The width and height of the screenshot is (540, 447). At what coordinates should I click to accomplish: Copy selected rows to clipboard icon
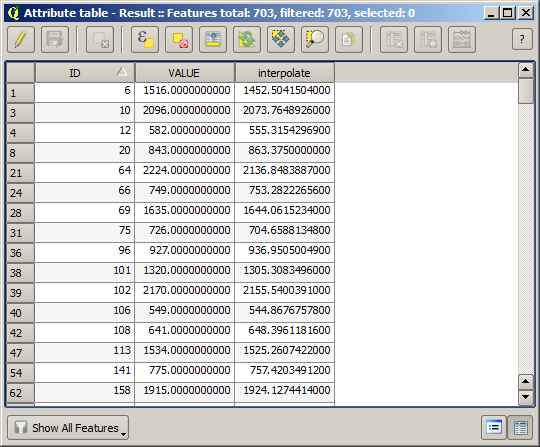click(349, 40)
